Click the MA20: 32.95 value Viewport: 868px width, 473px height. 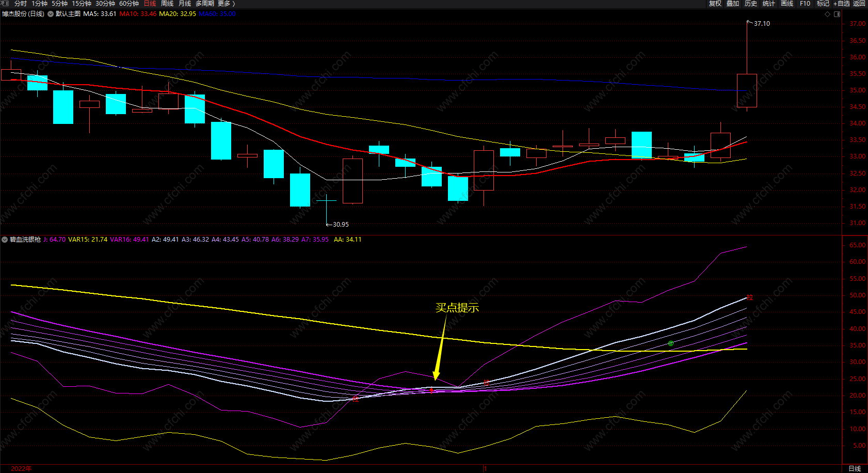178,14
